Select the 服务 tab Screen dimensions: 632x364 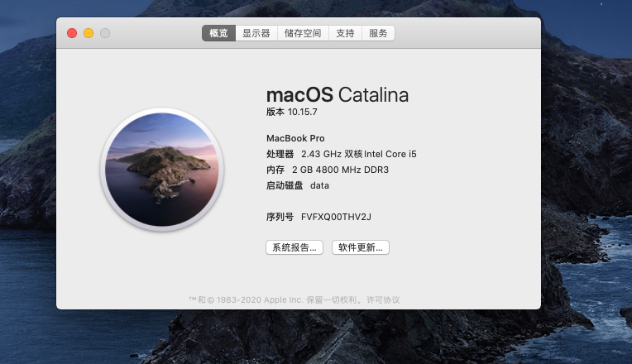[378, 33]
